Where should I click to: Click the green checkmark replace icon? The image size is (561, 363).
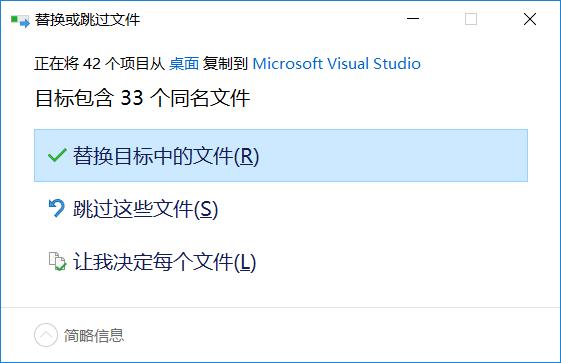point(57,155)
